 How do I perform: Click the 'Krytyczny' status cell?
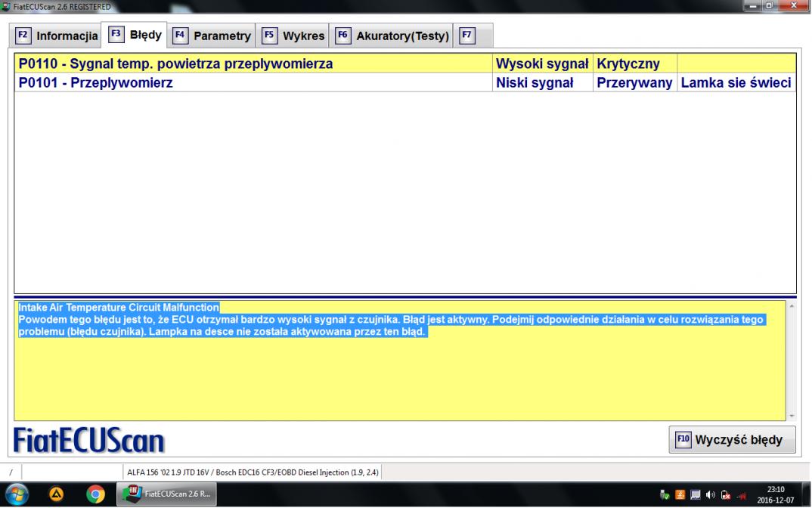[635, 63]
